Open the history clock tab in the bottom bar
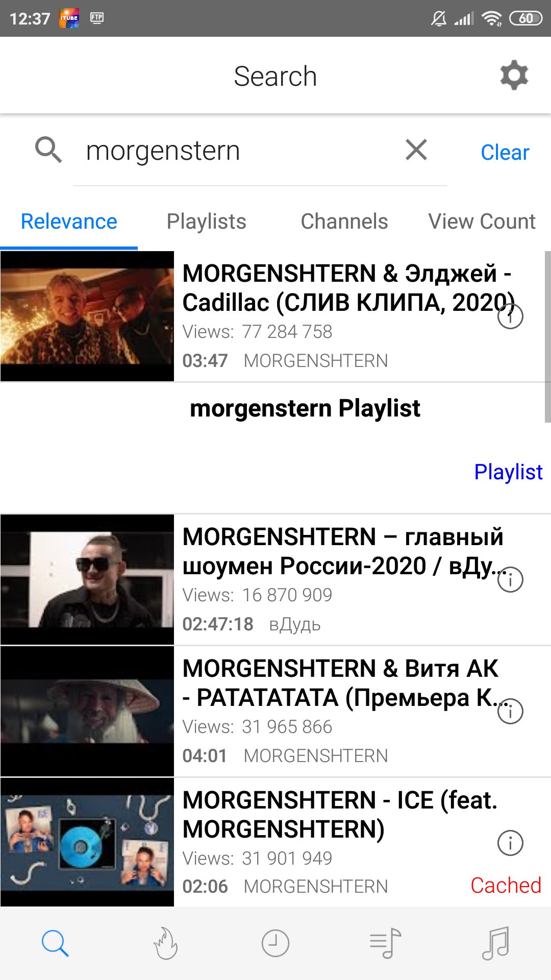This screenshot has height=980, width=551. (275, 943)
